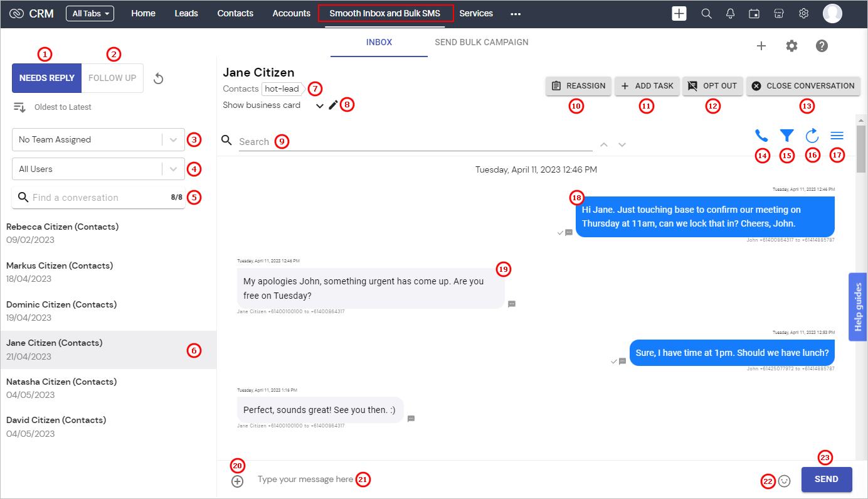This screenshot has height=499, width=868.
Task: Click the CLOSE CONVERSATION button
Action: pos(803,86)
